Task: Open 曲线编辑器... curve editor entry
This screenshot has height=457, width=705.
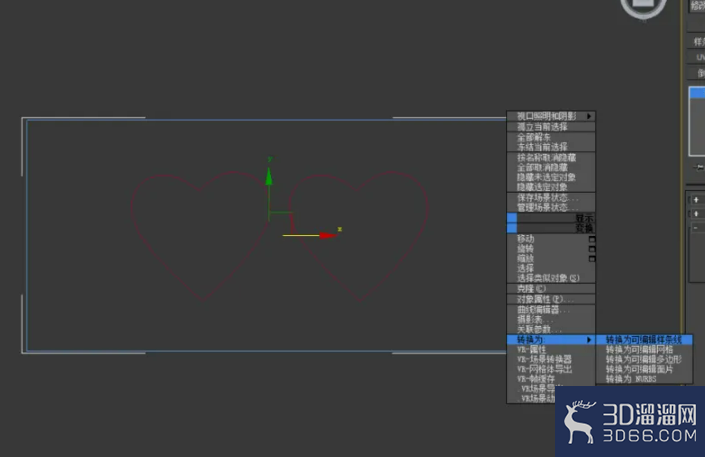Action: 551,309
